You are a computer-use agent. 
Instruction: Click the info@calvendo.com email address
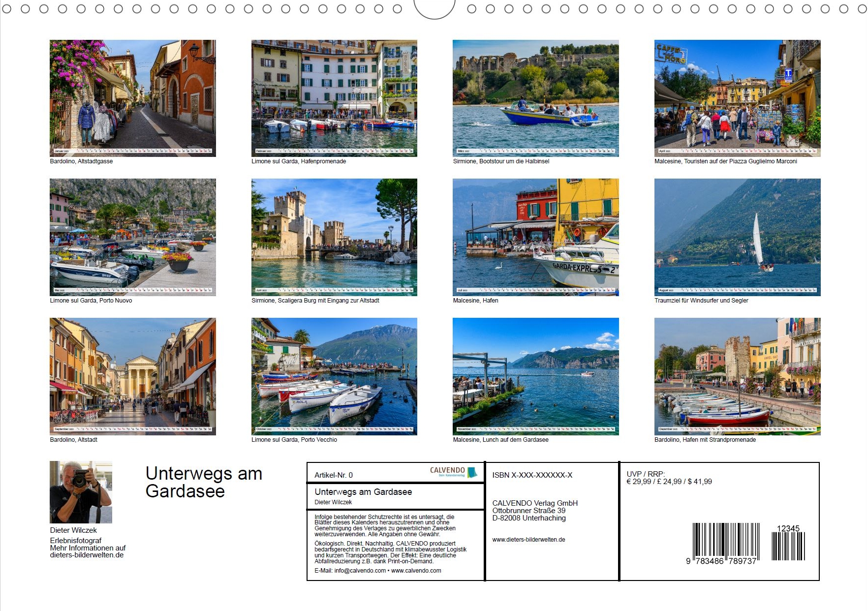click(x=360, y=571)
